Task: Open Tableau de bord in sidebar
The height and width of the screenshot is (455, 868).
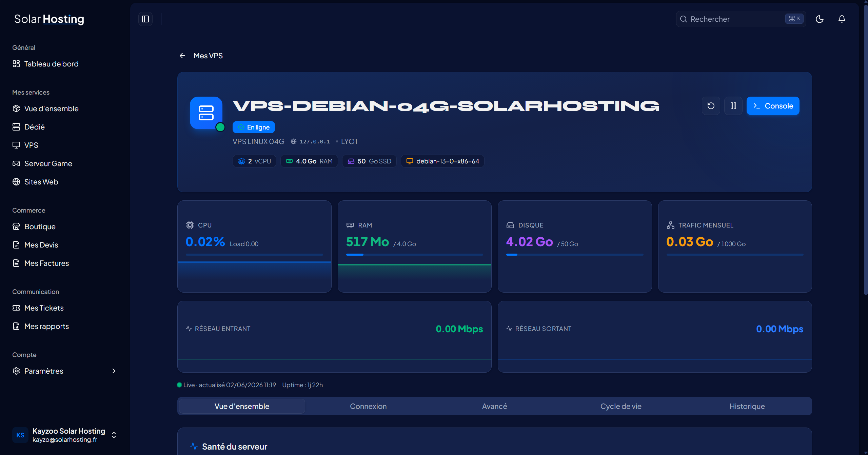Action: (x=65, y=64)
